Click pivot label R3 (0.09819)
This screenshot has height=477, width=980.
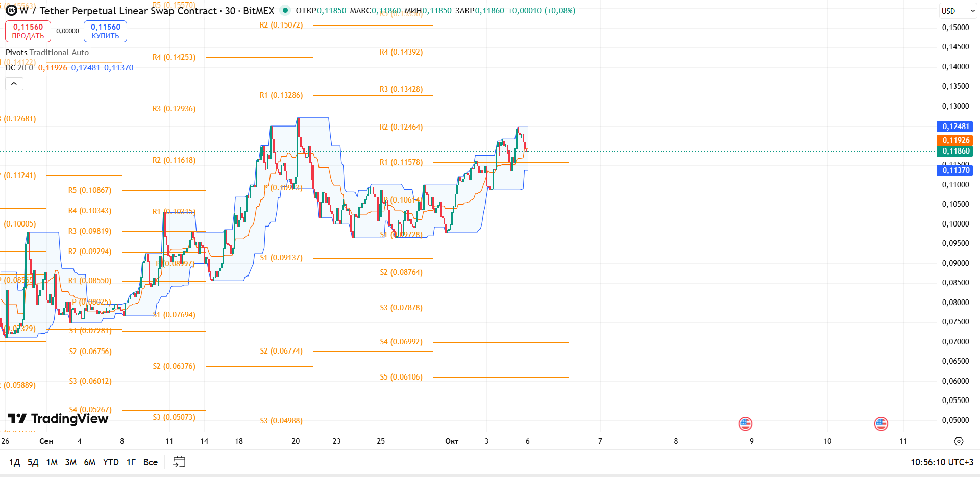tap(90, 231)
